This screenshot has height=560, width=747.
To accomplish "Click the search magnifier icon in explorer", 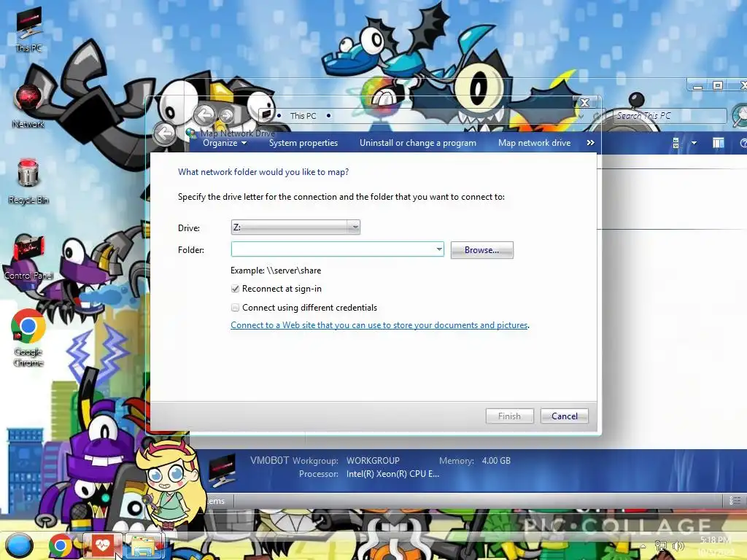I will (740, 115).
